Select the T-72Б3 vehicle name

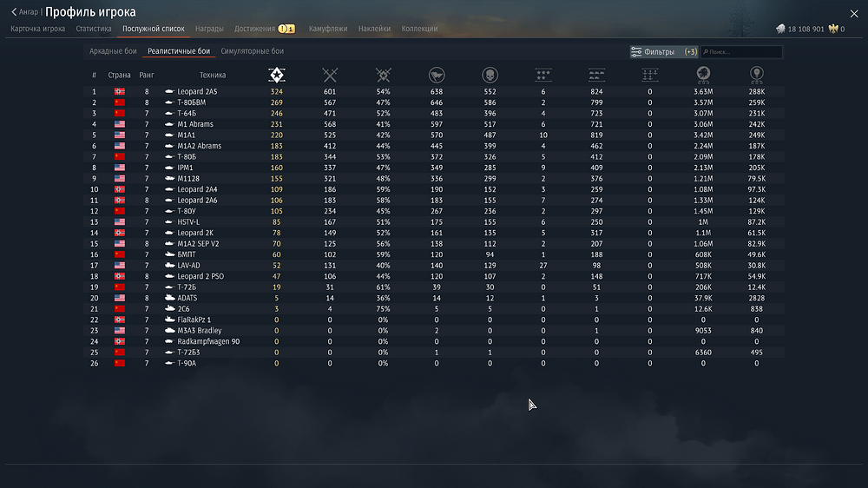click(188, 353)
